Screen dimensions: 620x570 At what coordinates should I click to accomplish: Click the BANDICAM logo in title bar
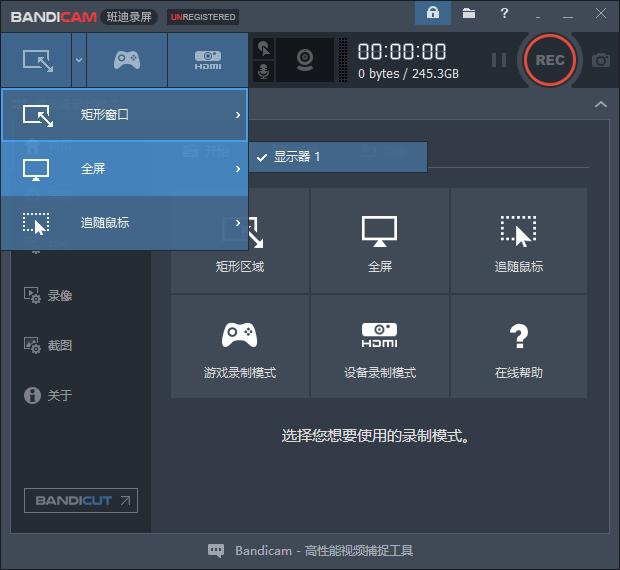pos(53,17)
